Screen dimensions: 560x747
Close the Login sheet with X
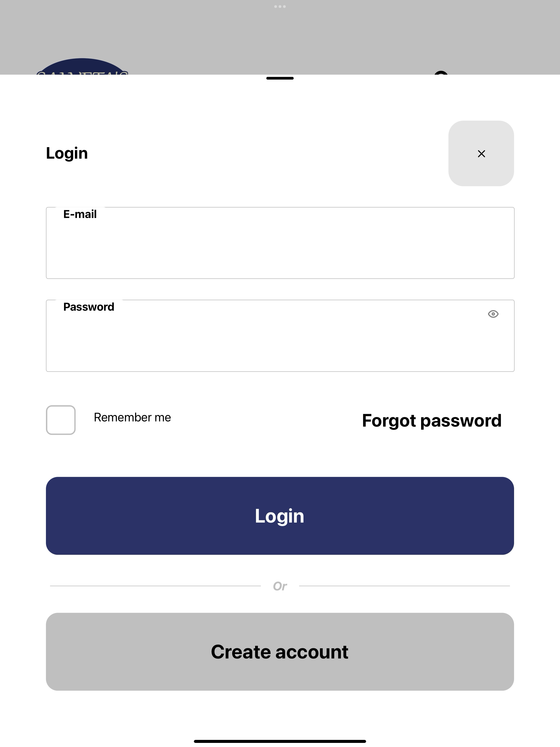481,154
